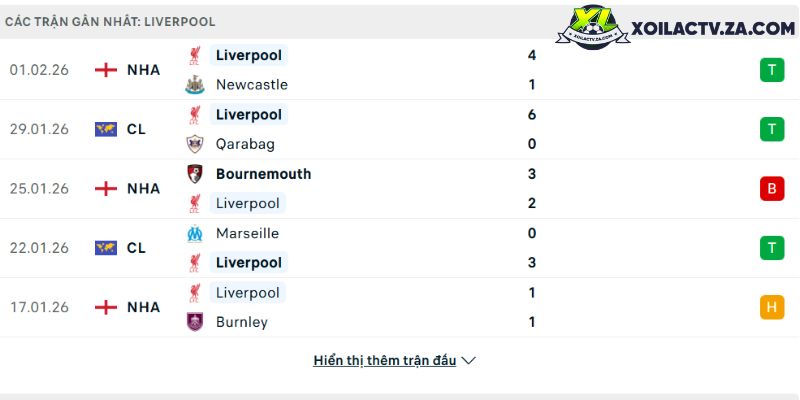This screenshot has height=400, width=800.
Task: Click the 22.01.26 match date
Action: [39, 248]
